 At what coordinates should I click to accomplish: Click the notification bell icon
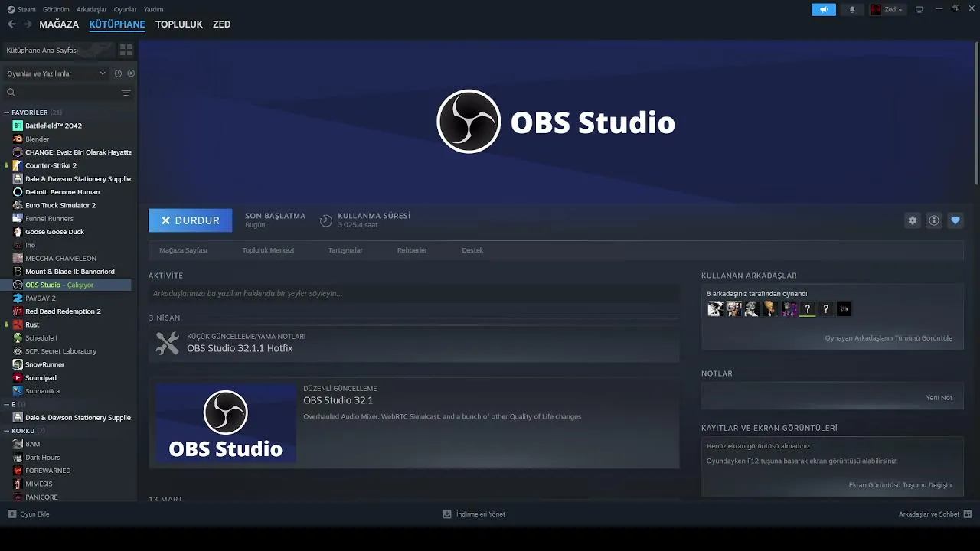[x=852, y=10]
